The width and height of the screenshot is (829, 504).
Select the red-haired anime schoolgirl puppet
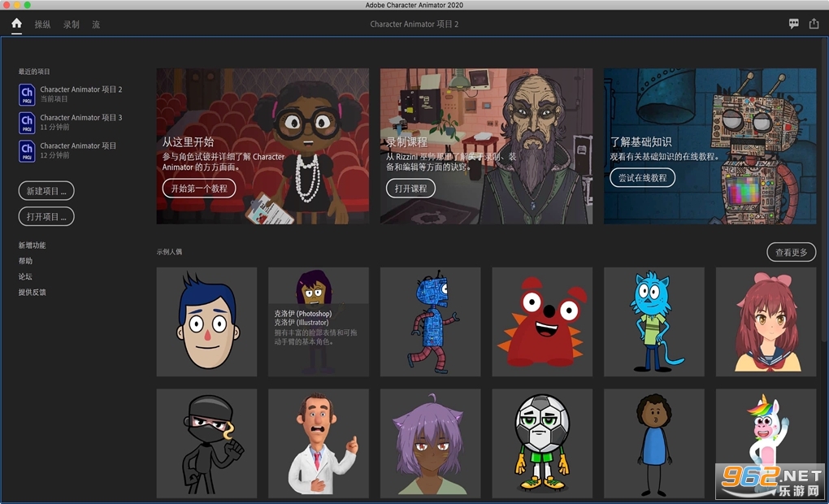pos(766,322)
